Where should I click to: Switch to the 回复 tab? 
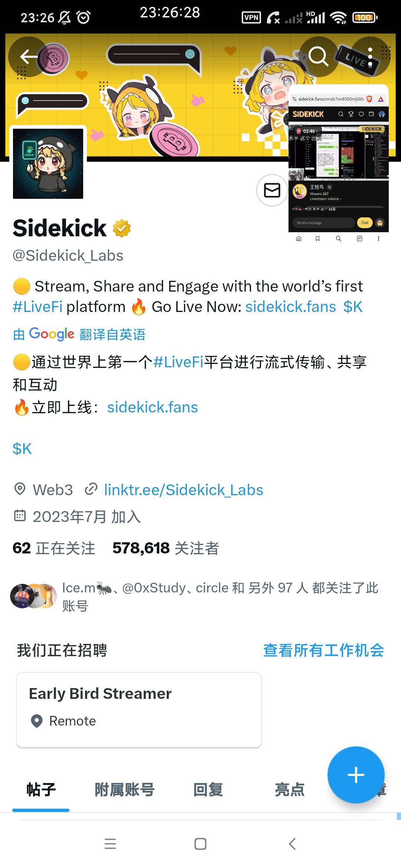tap(208, 789)
